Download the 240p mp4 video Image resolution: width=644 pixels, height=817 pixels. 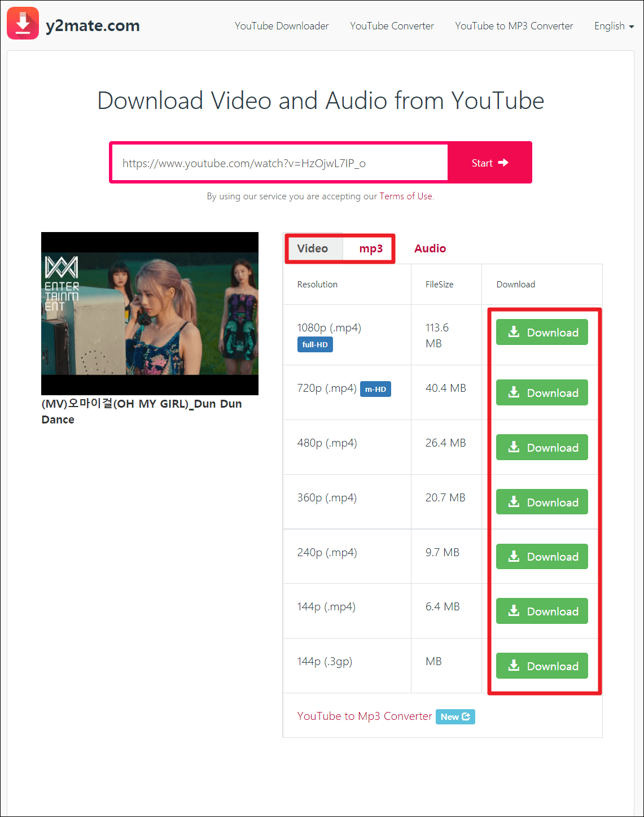tap(542, 556)
